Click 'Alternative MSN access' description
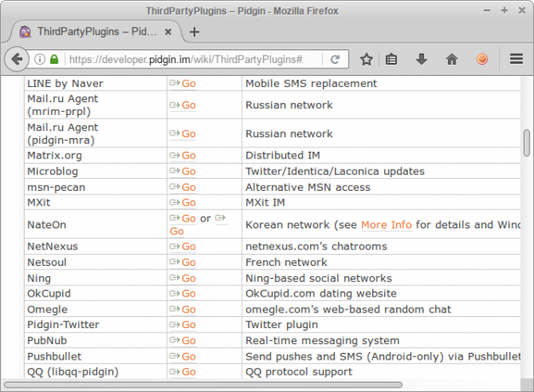This screenshot has height=392, width=534. pyautogui.click(x=307, y=187)
